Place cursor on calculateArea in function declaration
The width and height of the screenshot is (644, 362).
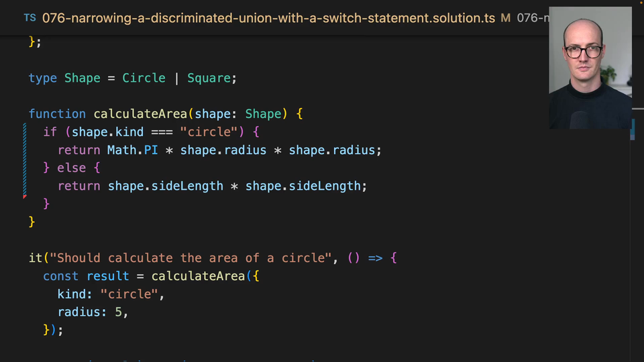click(140, 114)
